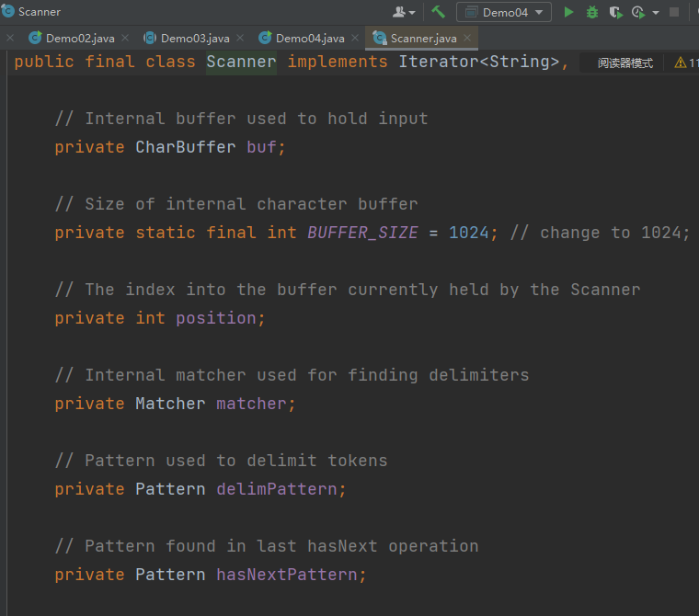Click Demo04.java tab file icon
699x616 pixels.
pos(265,38)
